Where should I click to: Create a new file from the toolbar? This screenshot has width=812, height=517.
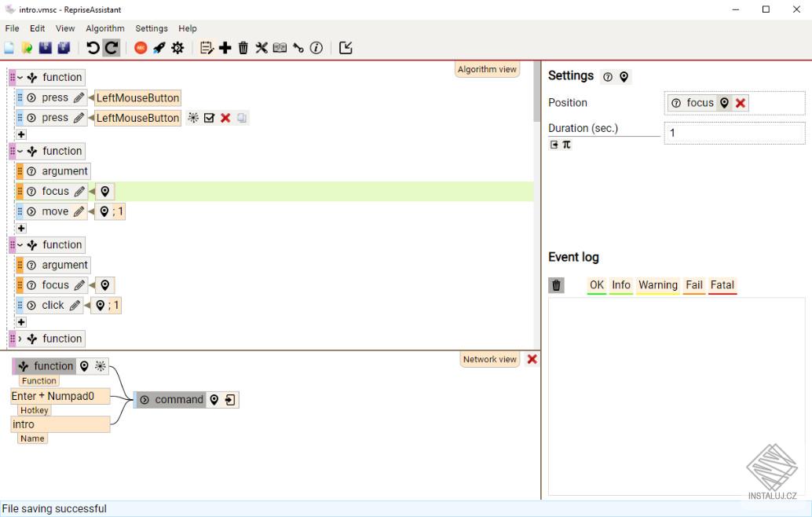(9, 48)
